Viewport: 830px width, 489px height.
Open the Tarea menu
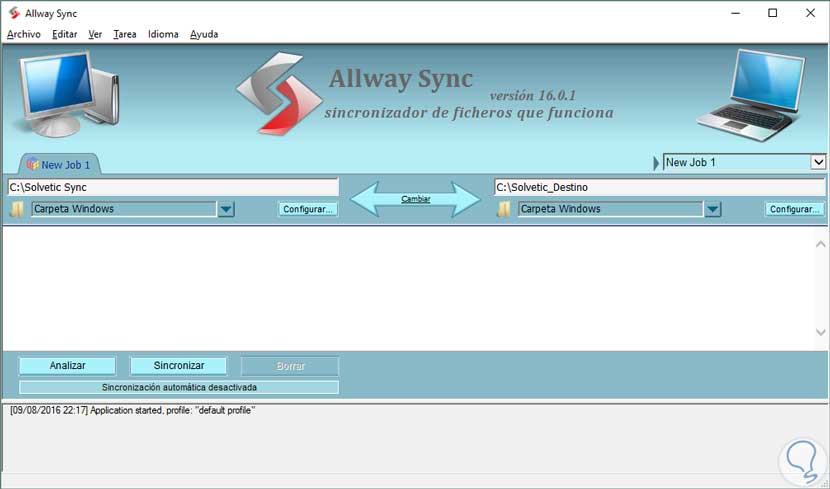coord(125,34)
